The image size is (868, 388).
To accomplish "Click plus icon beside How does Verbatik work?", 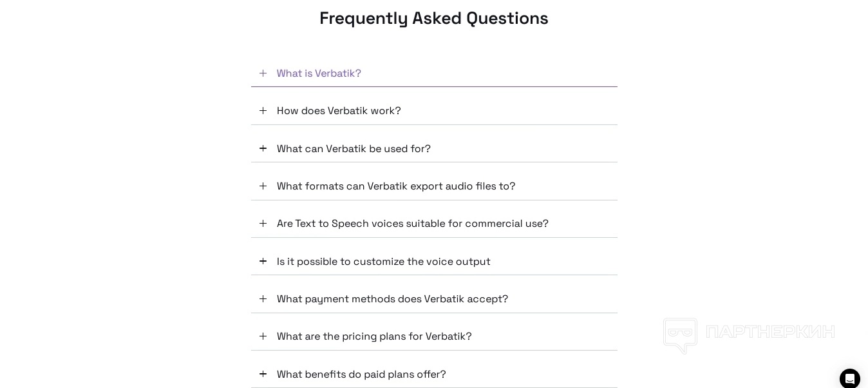I will 263,111.
